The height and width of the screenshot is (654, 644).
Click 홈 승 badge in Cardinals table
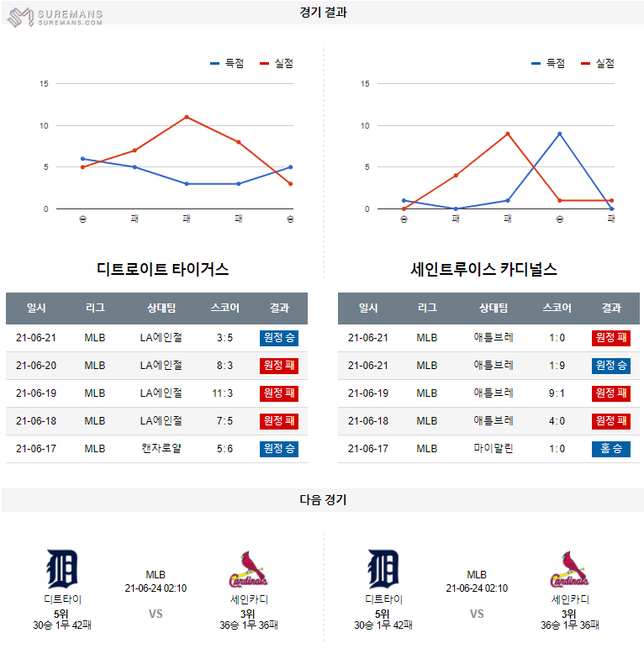(x=610, y=449)
